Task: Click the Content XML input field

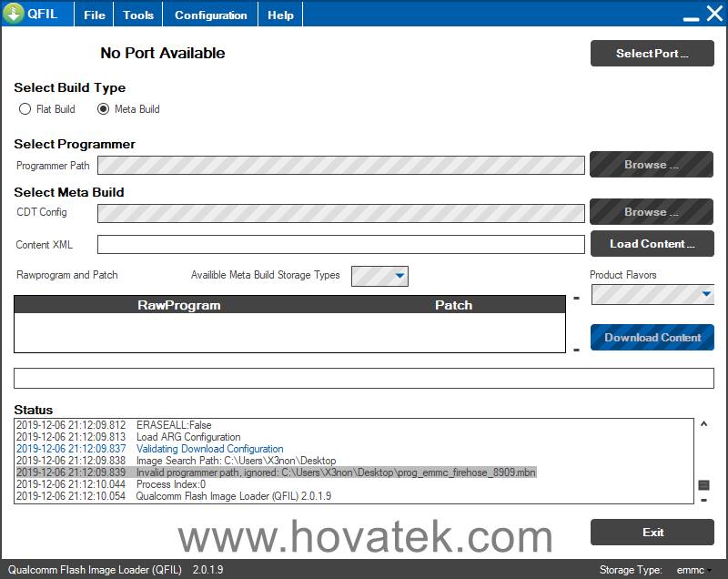Action: coord(340,244)
